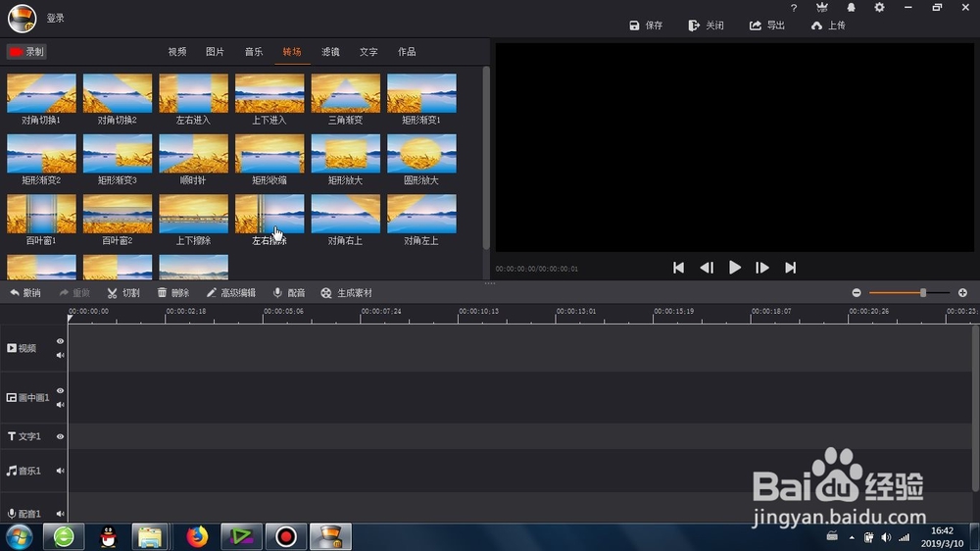Click the 保存 save button

[x=646, y=25]
